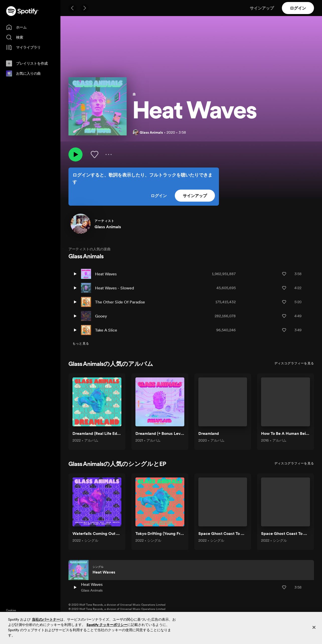Play The Other Side Of Paradise

[x=75, y=302]
